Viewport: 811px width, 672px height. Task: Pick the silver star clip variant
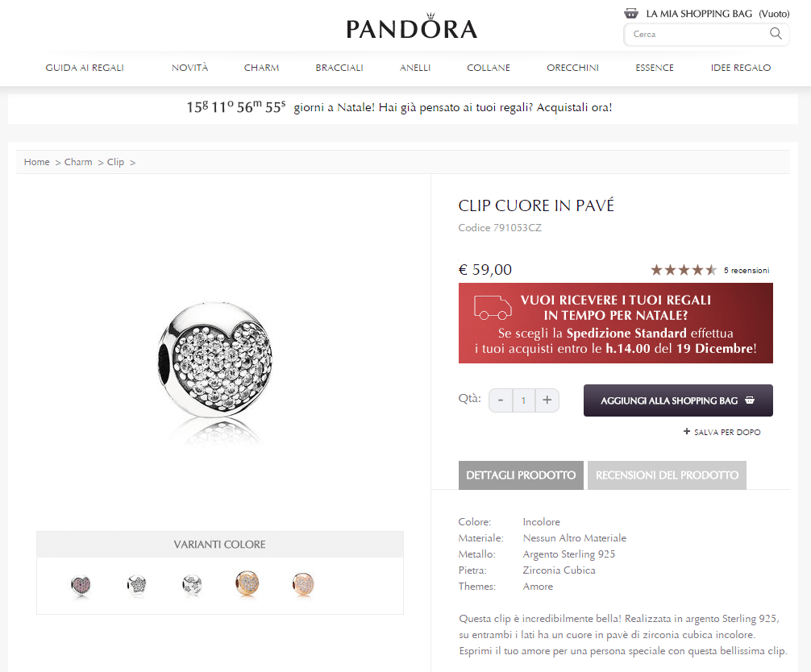(136, 584)
